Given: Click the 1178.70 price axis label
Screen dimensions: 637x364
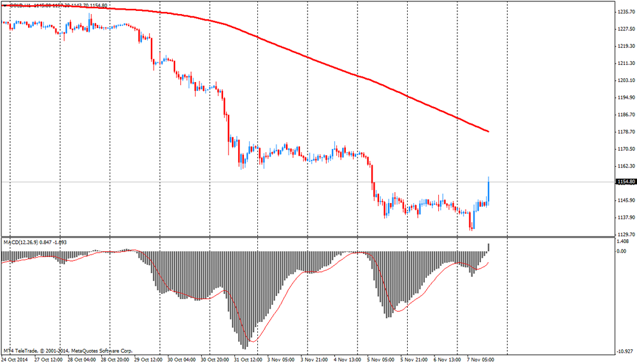Looking at the screenshot, I should tap(626, 132).
